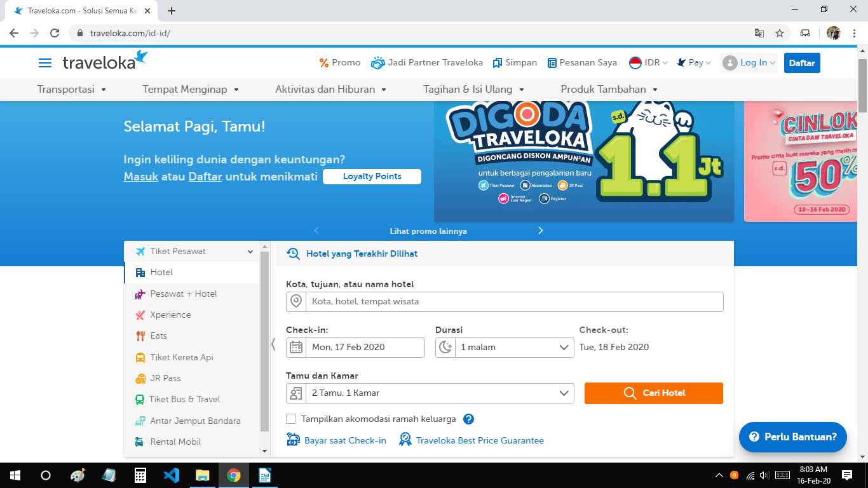Click the Promo percent icon
Viewport: 868px width, 488px height.
[x=324, y=62]
